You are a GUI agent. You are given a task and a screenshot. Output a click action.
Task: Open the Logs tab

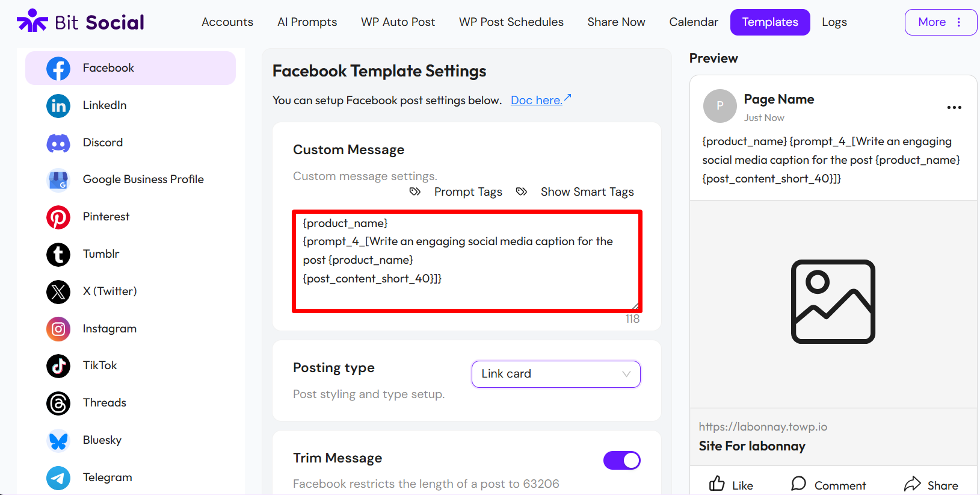(834, 22)
